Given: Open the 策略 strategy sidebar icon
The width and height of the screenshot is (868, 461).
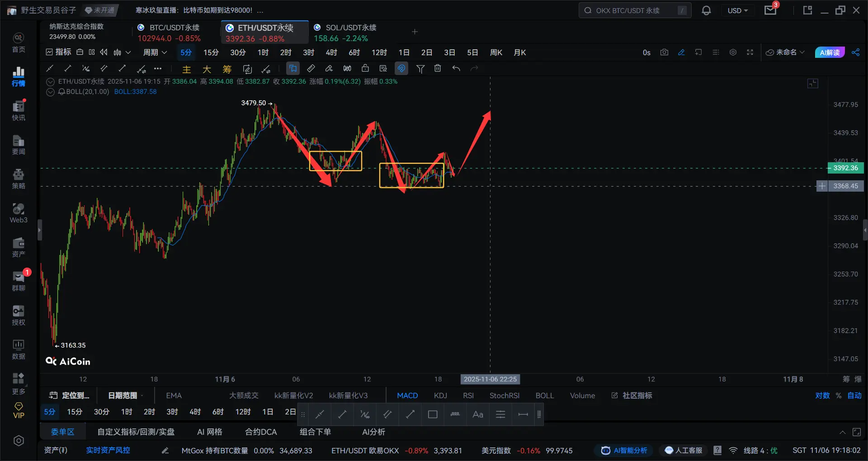Looking at the screenshot, I should [x=19, y=179].
